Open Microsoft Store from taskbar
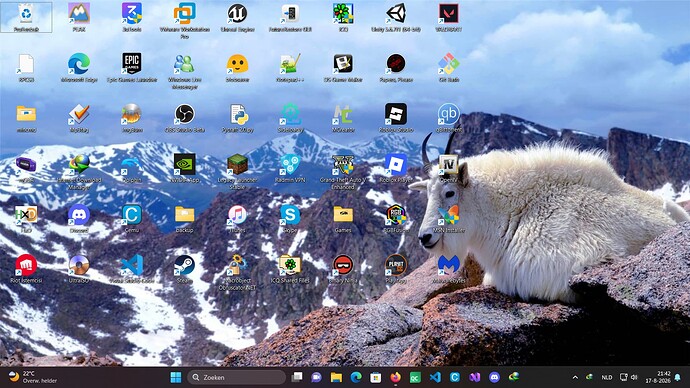Screen dimensions: 690x388 click(x=375, y=377)
